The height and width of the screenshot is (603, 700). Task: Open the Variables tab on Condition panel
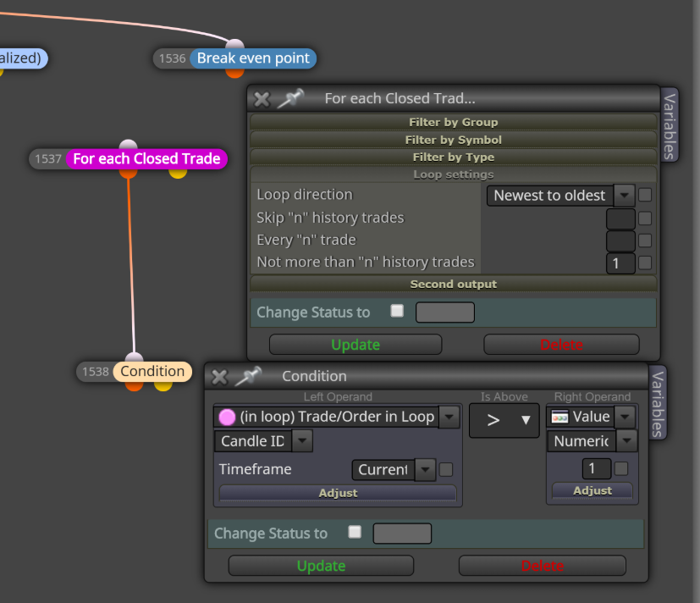click(657, 403)
